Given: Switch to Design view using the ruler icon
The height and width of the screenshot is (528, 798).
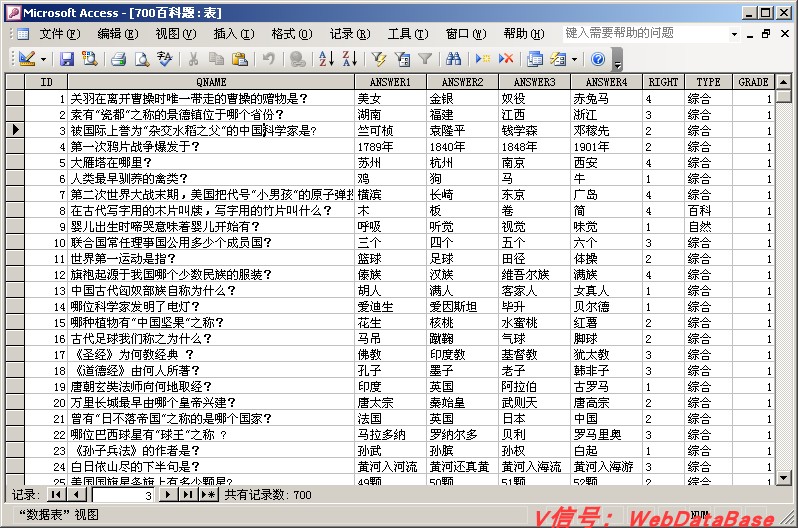Looking at the screenshot, I should pyautogui.click(x=26, y=59).
